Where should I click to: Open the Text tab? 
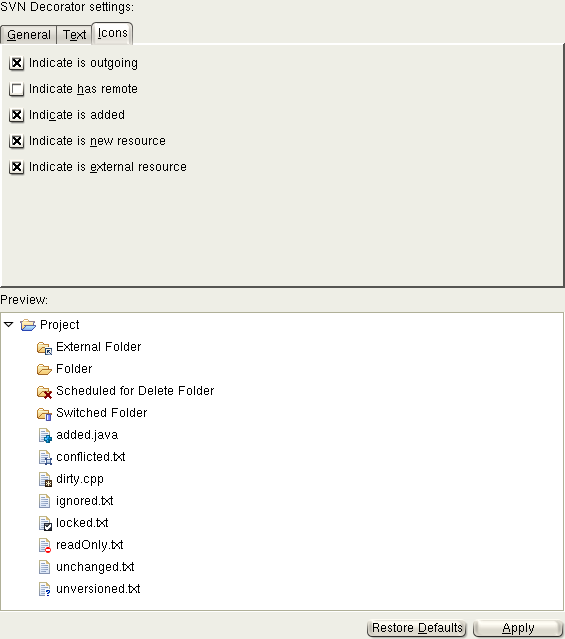click(x=74, y=35)
